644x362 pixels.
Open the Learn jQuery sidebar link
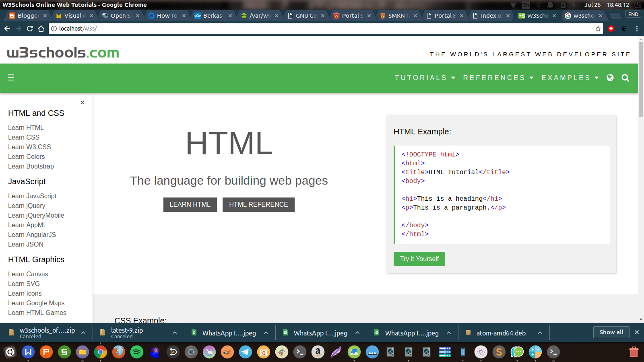[x=27, y=206]
